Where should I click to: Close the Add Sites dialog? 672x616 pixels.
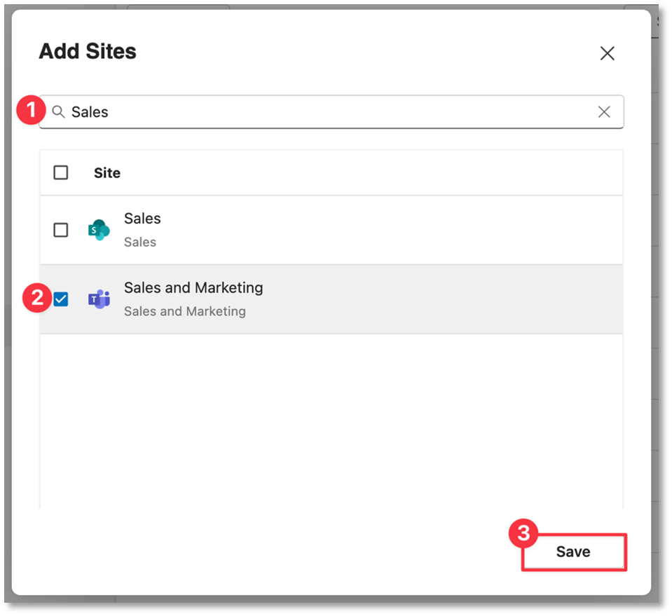click(607, 53)
